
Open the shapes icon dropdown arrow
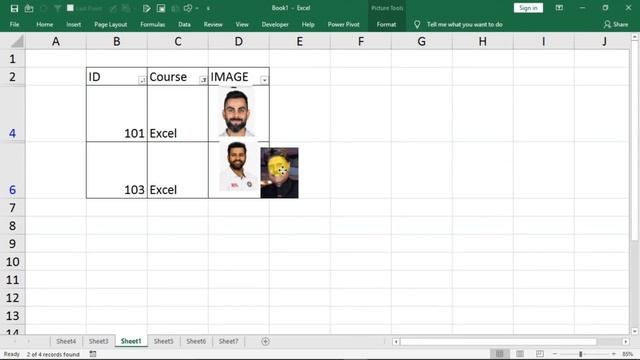197,8
